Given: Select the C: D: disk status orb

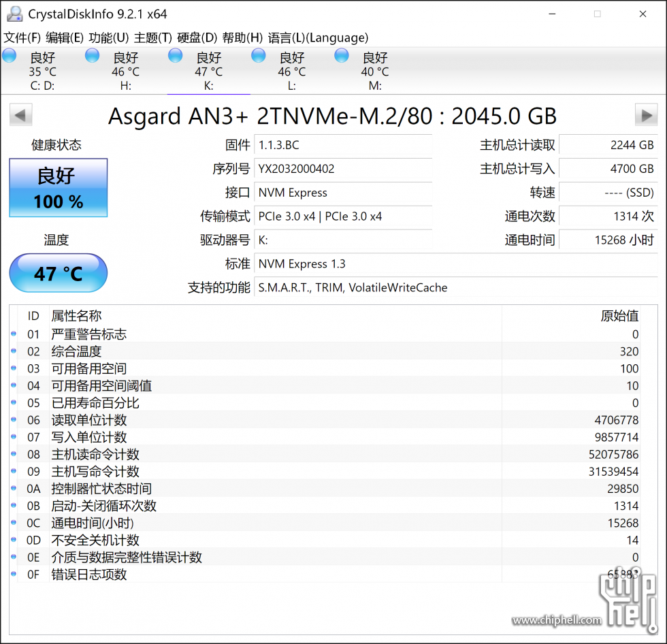Looking at the screenshot, I should click(10, 56).
